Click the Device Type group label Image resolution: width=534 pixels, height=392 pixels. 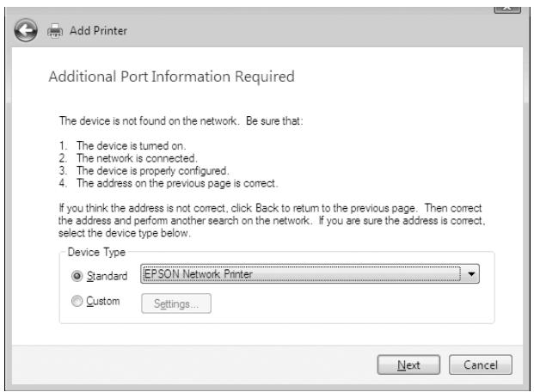coord(96,252)
